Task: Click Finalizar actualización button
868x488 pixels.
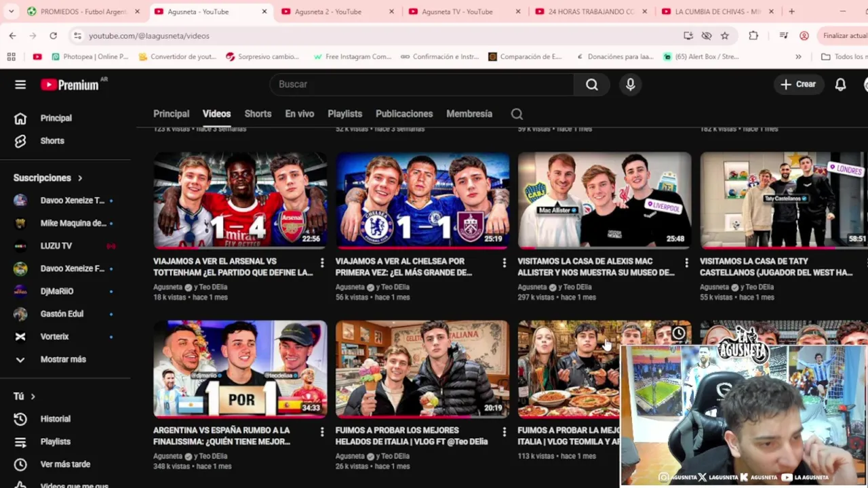Action: click(843, 36)
